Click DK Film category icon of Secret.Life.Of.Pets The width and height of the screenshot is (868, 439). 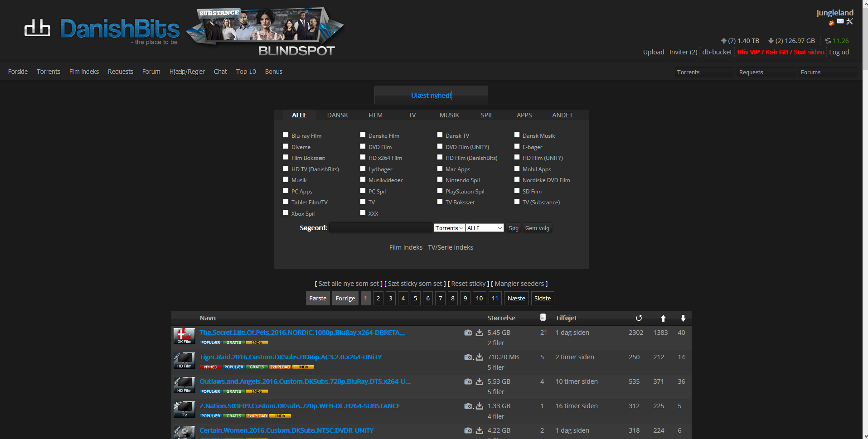tap(184, 336)
